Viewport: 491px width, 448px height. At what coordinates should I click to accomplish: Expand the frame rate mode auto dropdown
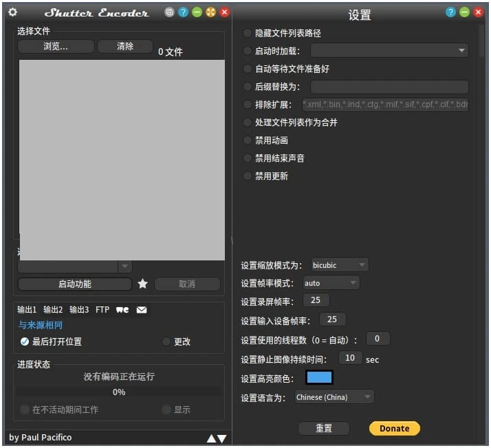point(331,283)
